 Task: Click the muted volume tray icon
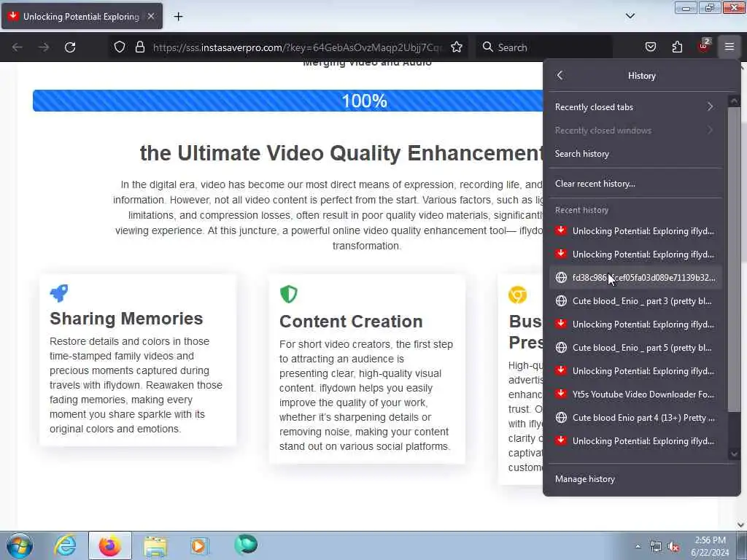pos(673,547)
